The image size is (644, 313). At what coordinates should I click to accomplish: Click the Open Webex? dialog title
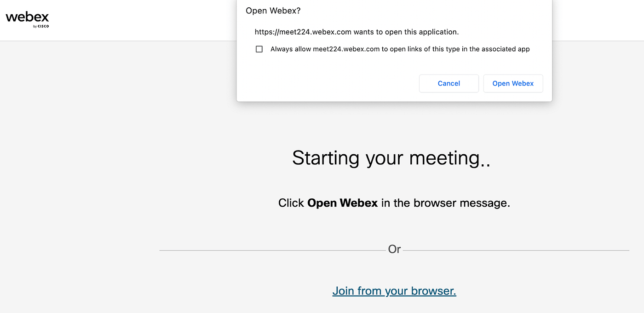(273, 10)
